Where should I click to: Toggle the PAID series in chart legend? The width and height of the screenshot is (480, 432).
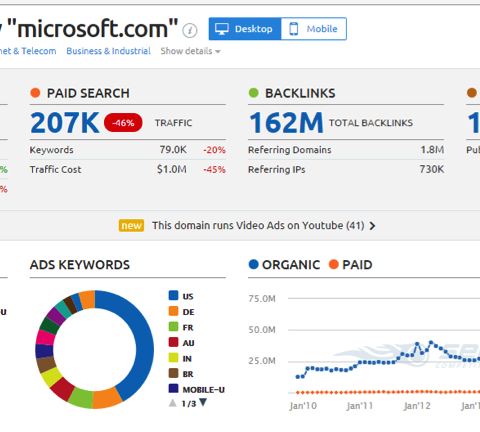point(350,265)
